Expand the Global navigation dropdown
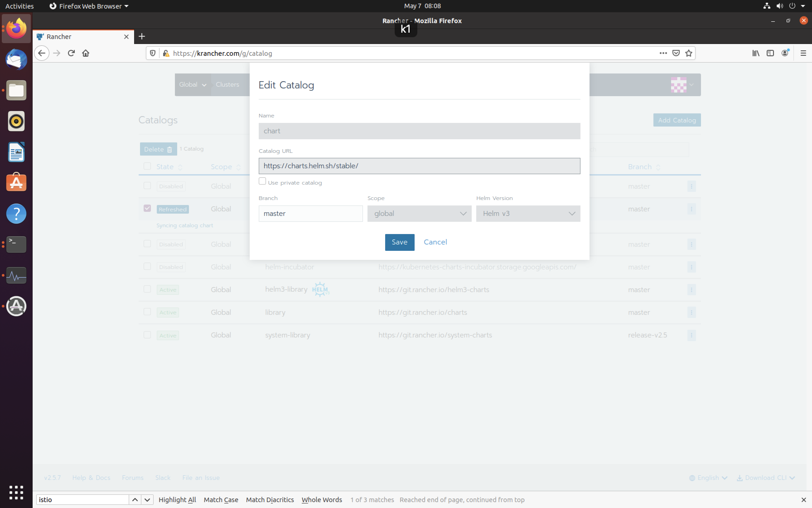This screenshot has width=812, height=508. pos(193,85)
